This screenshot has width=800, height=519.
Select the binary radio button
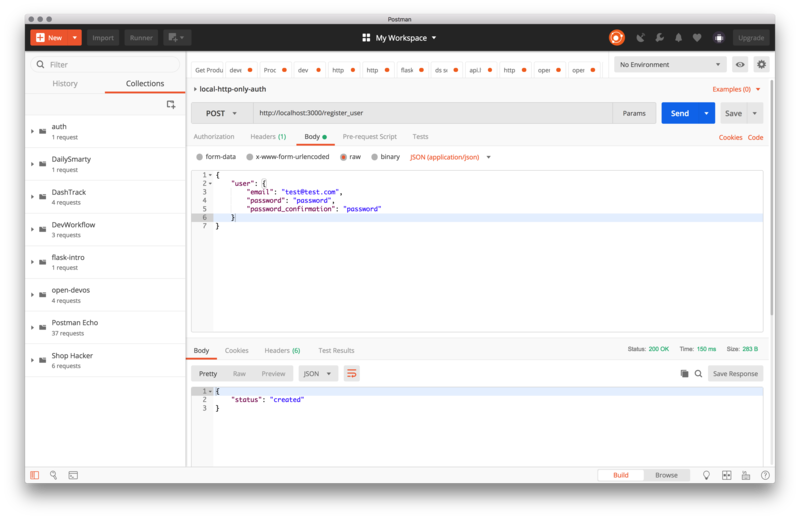374,157
